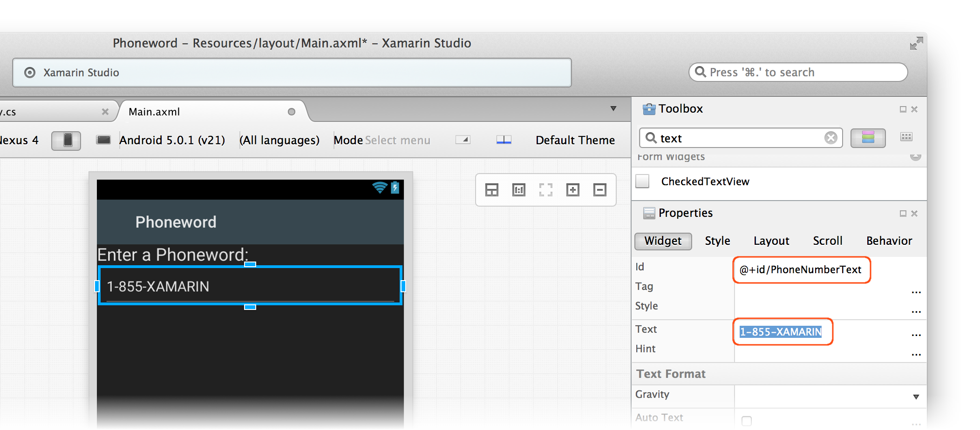
Task: Open the Gravity dropdown
Action: [916, 397]
